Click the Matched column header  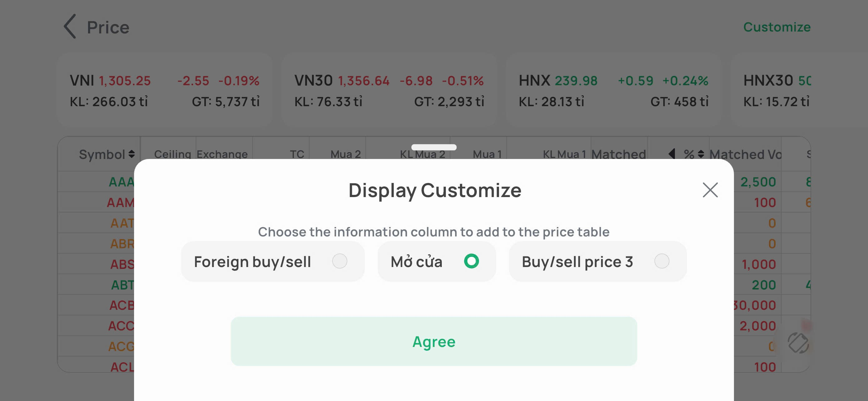click(619, 154)
